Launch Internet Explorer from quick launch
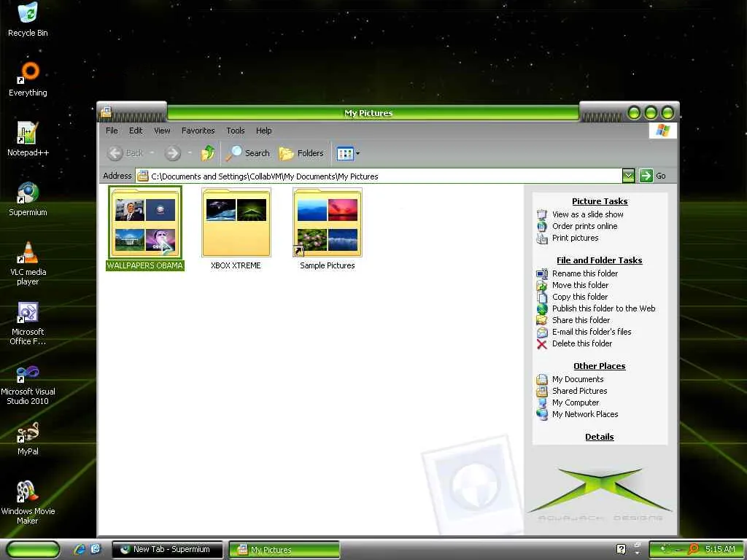 pos(79,549)
